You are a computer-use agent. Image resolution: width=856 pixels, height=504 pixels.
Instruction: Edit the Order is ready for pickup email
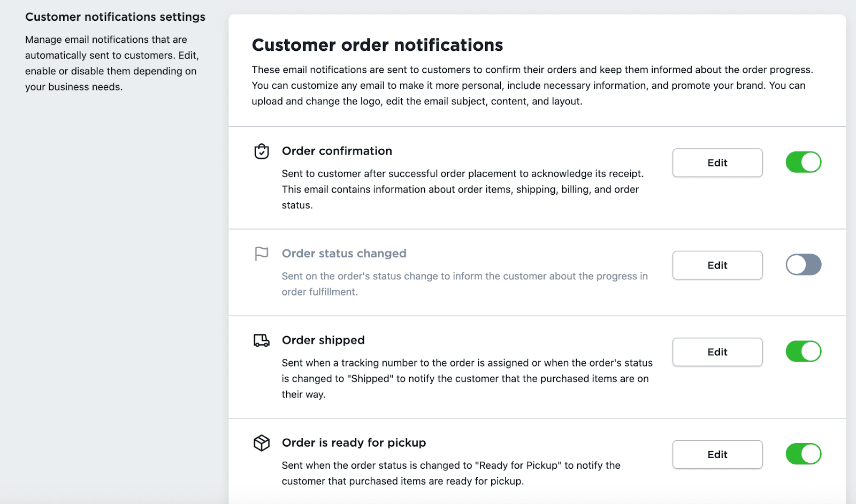click(717, 455)
